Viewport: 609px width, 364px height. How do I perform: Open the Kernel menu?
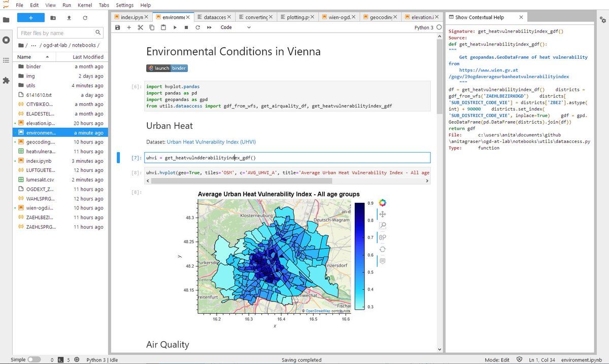tap(85, 5)
